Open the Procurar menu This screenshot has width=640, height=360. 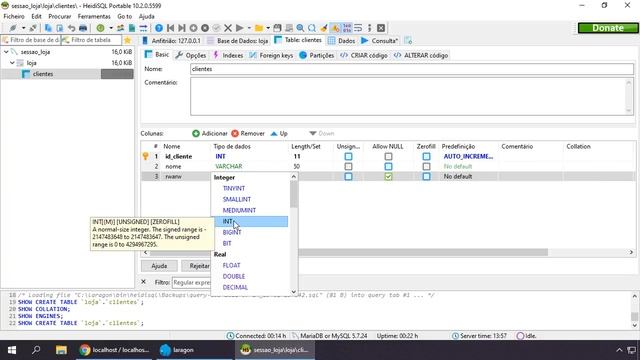(60, 16)
